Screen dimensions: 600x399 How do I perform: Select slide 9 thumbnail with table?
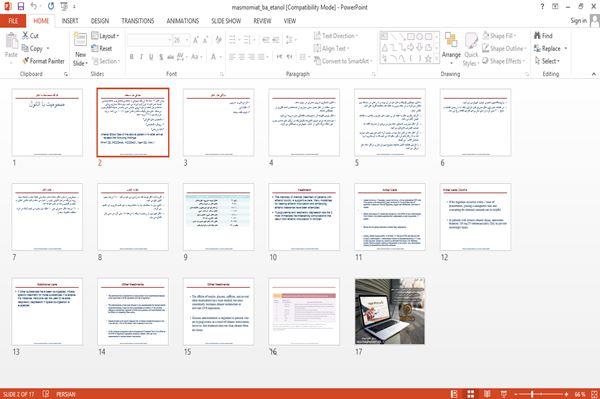click(218, 217)
